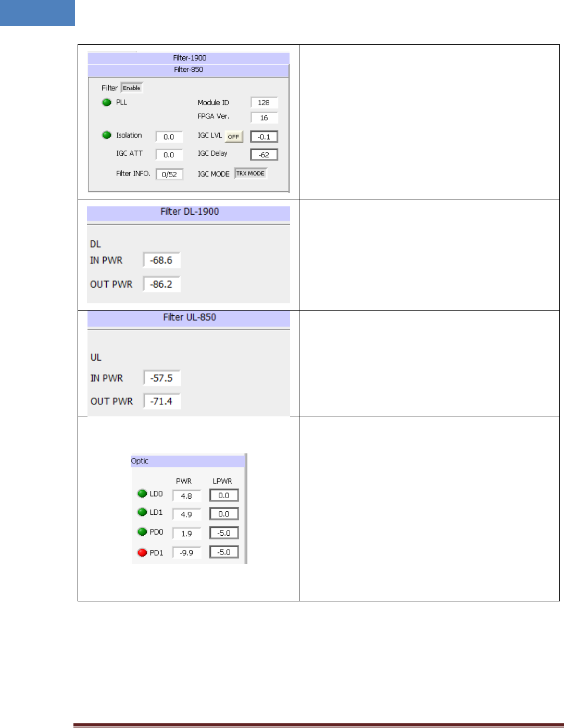Click the green LD0 status indicator

pyautogui.click(x=142, y=493)
